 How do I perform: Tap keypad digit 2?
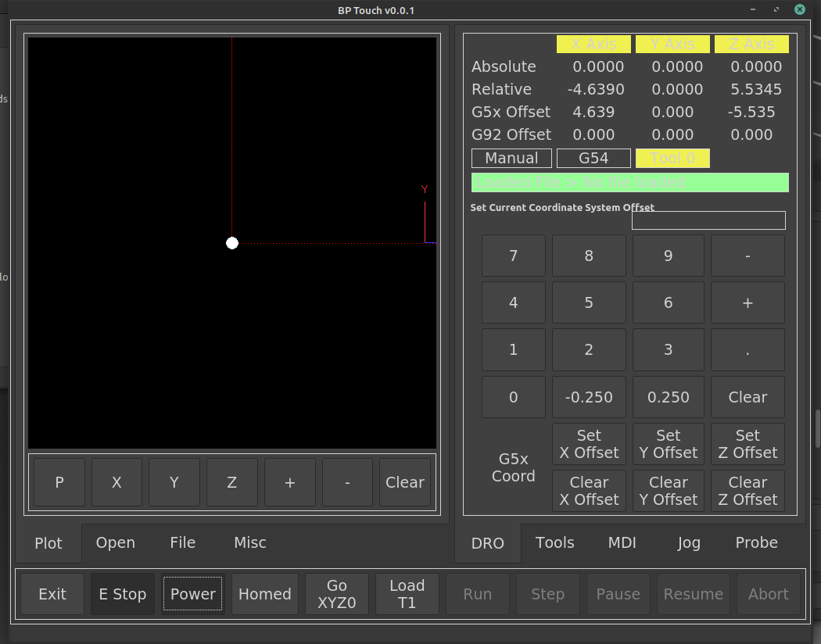click(589, 350)
